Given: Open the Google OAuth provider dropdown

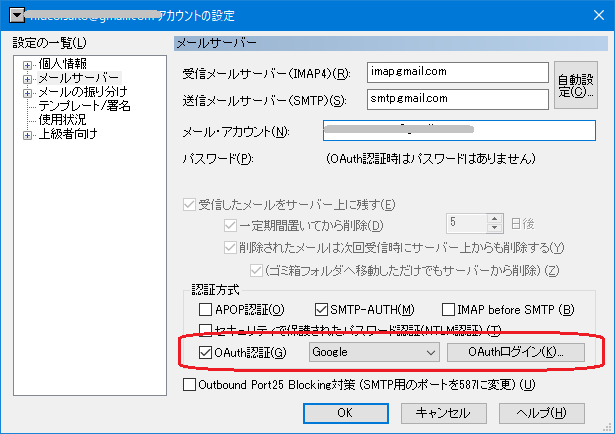Looking at the screenshot, I should (374, 352).
